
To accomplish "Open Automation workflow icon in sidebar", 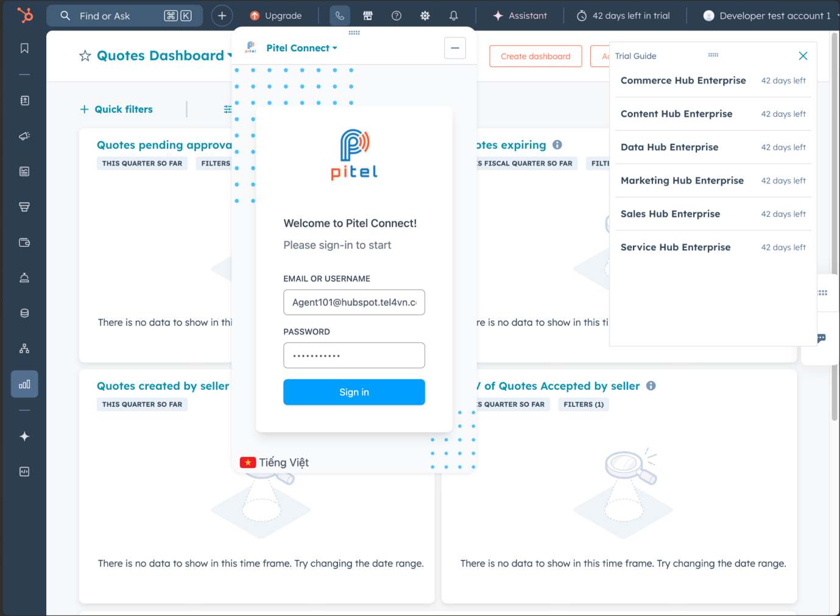I will tap(24, 349).
